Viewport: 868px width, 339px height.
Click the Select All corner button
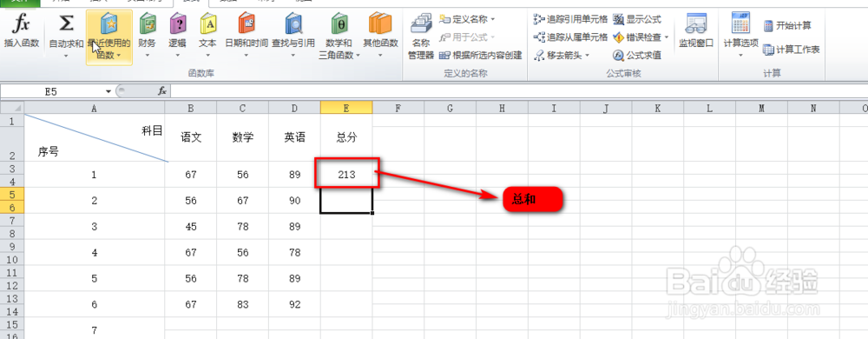click(12, 108)
